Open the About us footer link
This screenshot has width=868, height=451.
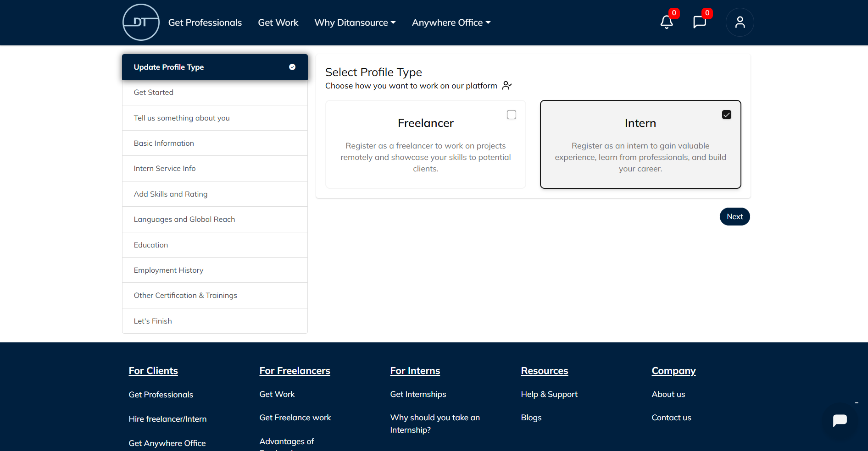pyautogui.click(x=668, y=394)
